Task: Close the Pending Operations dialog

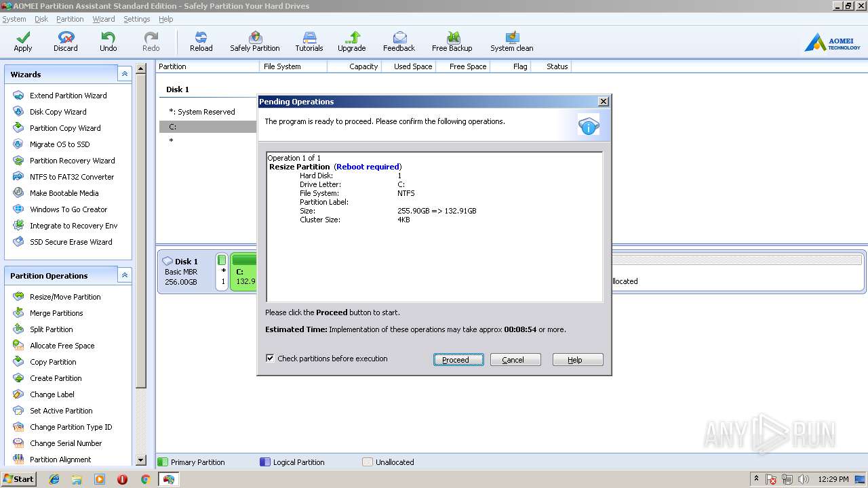Action: click(604, 101)
